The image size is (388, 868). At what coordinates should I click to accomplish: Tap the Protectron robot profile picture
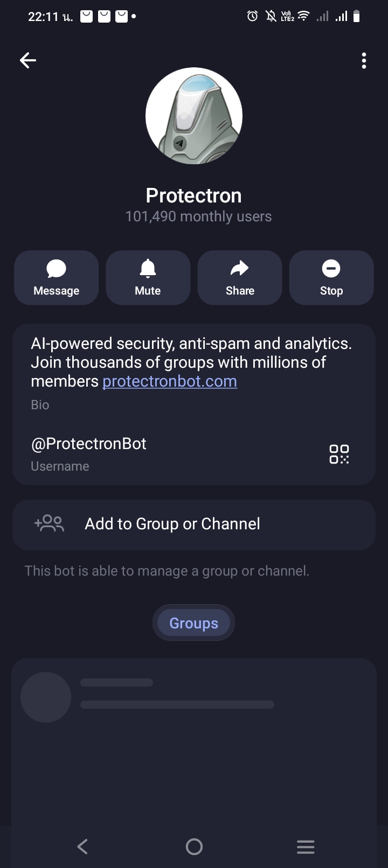194,116
